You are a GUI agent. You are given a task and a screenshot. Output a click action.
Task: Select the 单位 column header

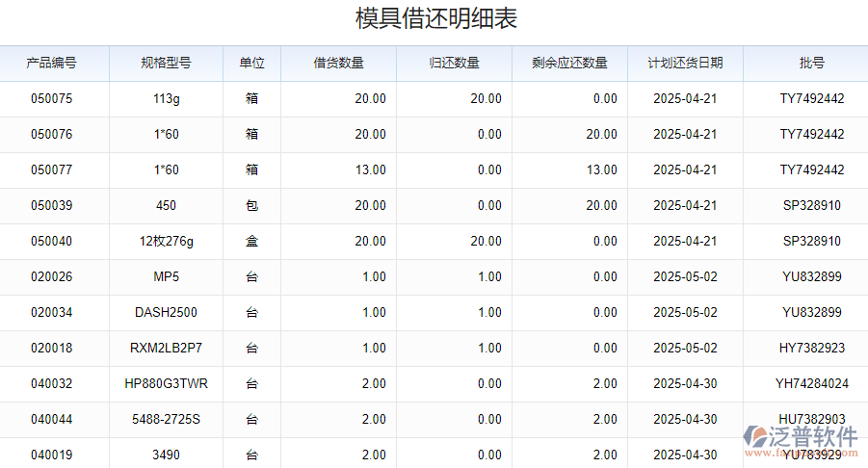tap(251, 64)
